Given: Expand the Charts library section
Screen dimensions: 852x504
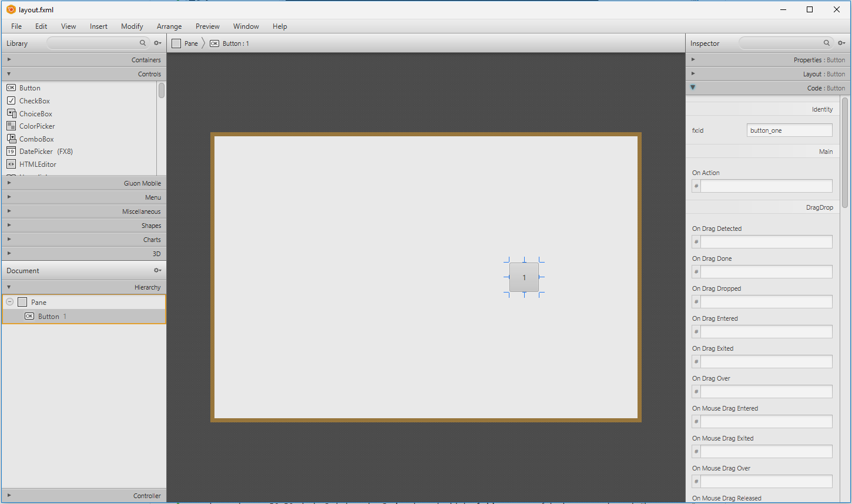Looking at the screenshot, I should tap(9, 239).
